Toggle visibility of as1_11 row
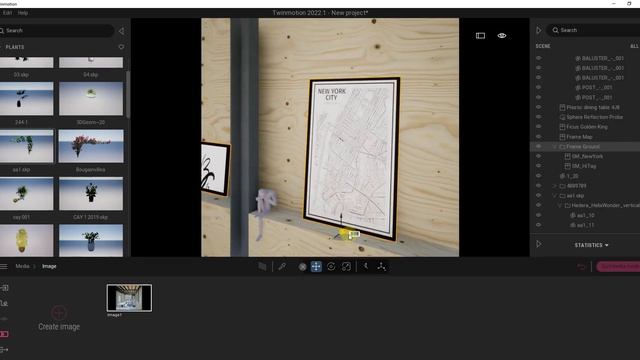640x360 pixels. pos(538,224)
